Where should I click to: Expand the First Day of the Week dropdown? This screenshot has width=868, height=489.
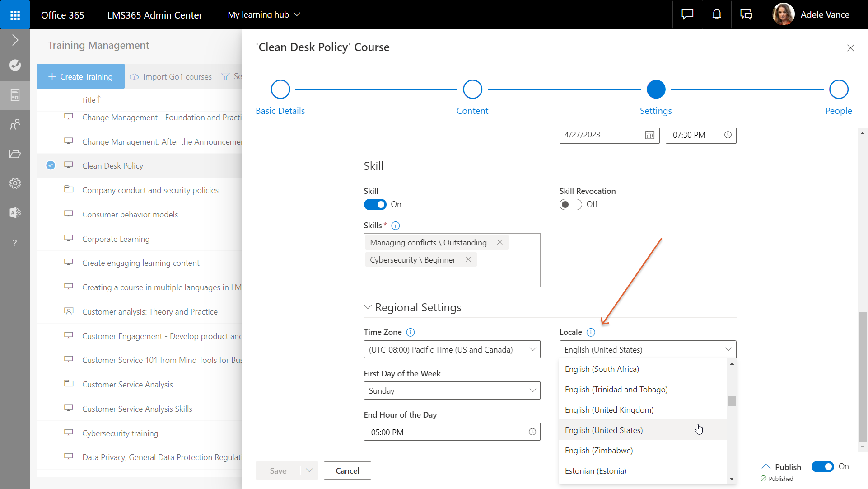click(452, 390)
